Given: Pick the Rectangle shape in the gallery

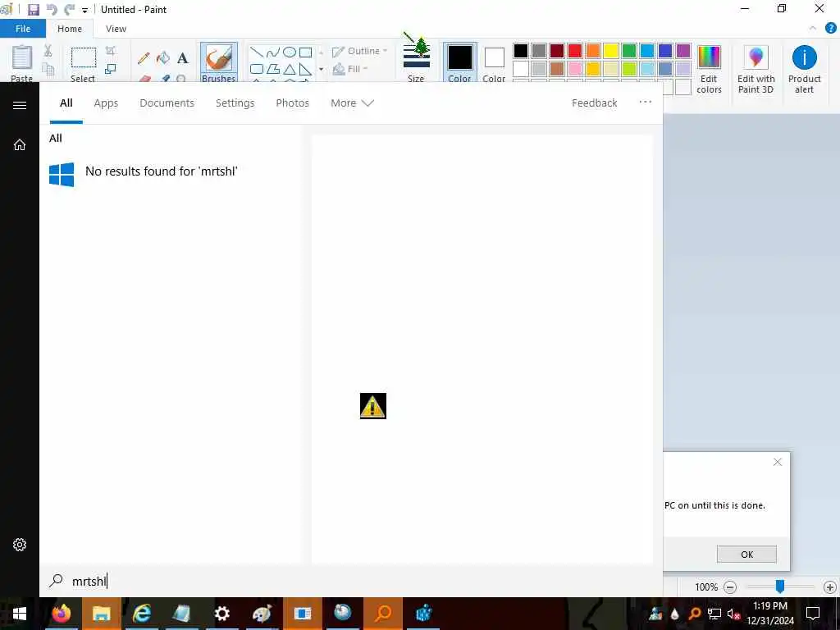Looking at the screenshot, I should (305, 52).
